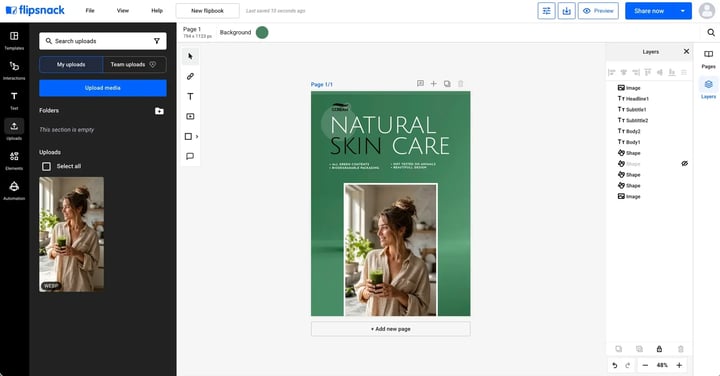The height and width of the screenshot is (376, 720).
Task: Click Add new page below canvas
Action: point(391,329)
